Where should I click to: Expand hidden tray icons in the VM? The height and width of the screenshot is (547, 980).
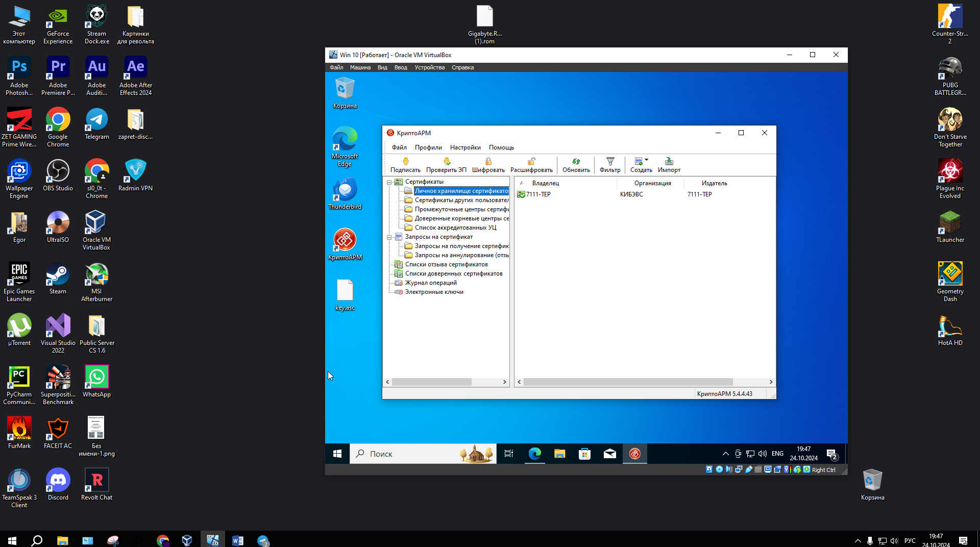(725, 454)
